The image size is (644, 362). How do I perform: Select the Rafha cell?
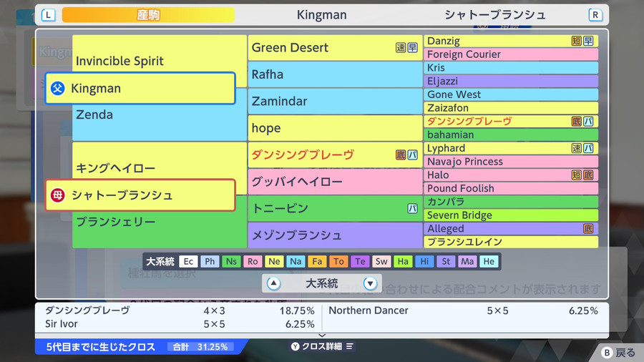[335, 74]
